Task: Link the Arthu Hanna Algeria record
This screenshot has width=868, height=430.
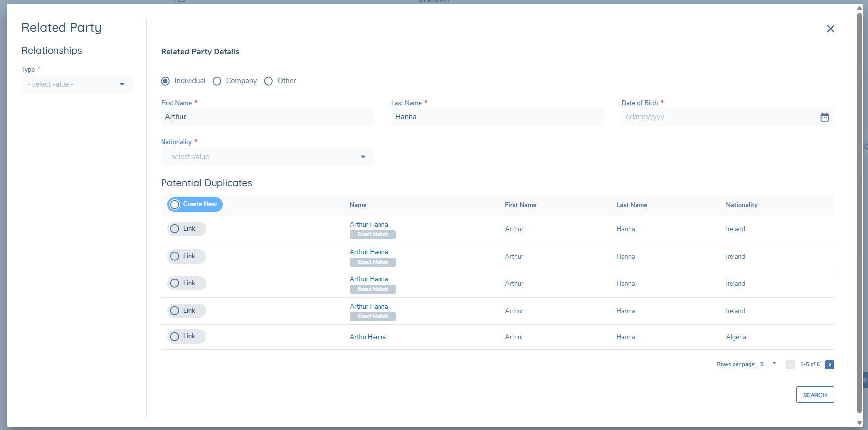Action: point(175,337)
